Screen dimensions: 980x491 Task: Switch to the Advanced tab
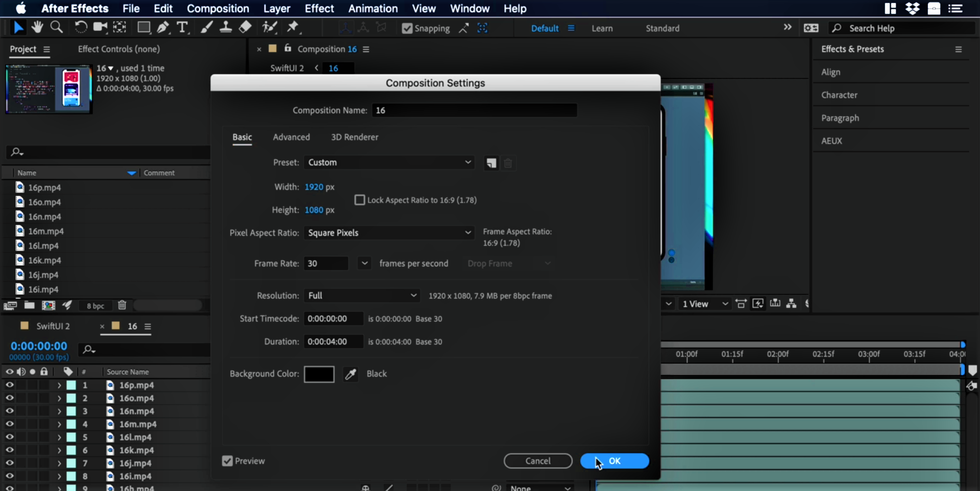tap(291, 137)
